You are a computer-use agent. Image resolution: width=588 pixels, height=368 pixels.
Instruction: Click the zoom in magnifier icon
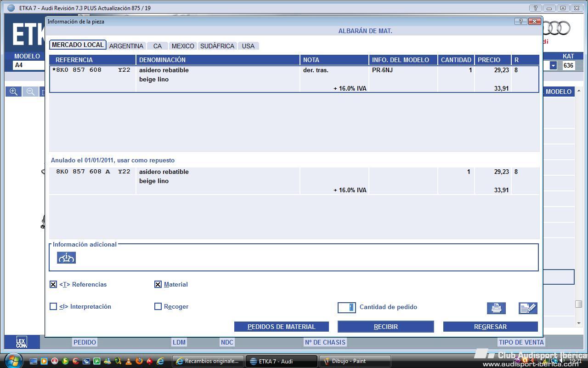[x=13, y=92]
